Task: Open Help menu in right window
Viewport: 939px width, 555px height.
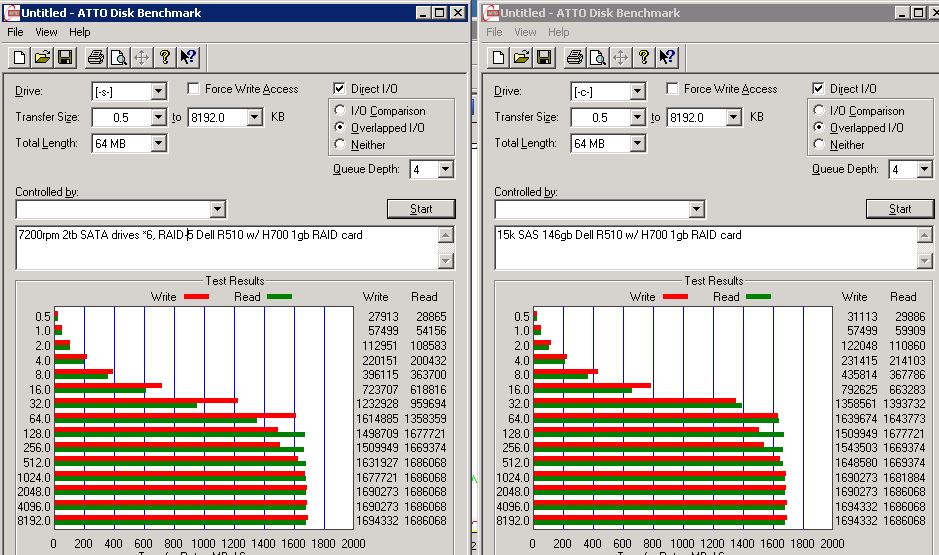Action: point(559,32)
